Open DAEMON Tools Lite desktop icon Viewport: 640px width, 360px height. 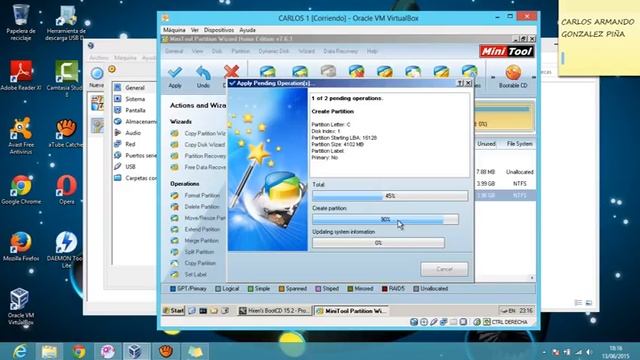coord(66,249)
